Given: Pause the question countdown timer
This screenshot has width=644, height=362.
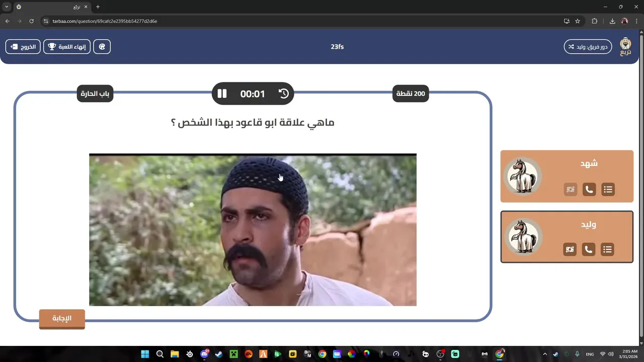Looking at the screenshot, I should pos(222,94).
